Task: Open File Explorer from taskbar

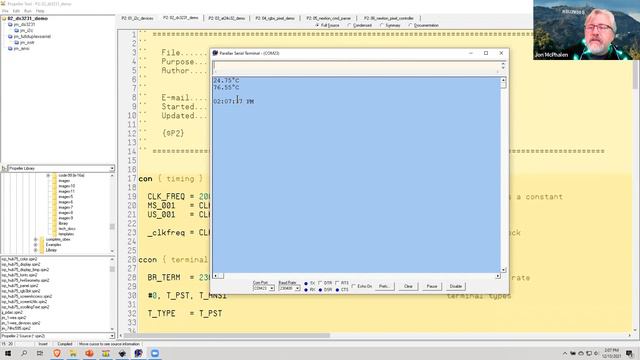Action: pyautogui.click(x=73, y=353)
